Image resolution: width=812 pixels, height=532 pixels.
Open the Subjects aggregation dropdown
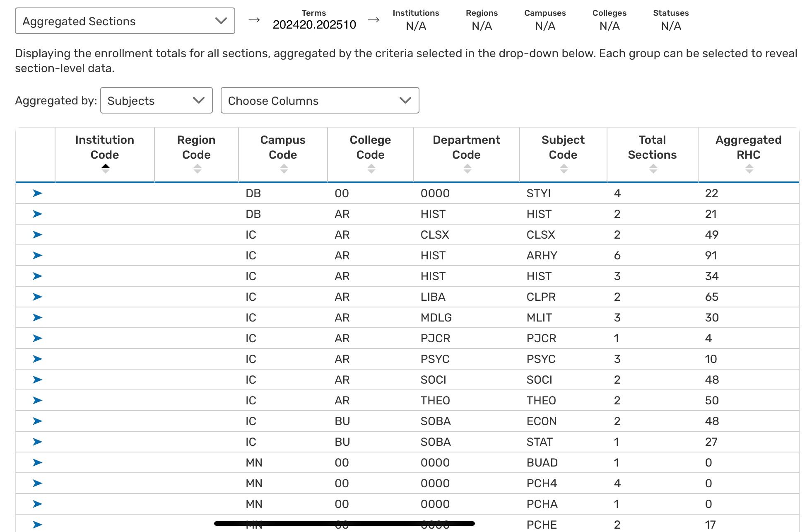[156, 101]
